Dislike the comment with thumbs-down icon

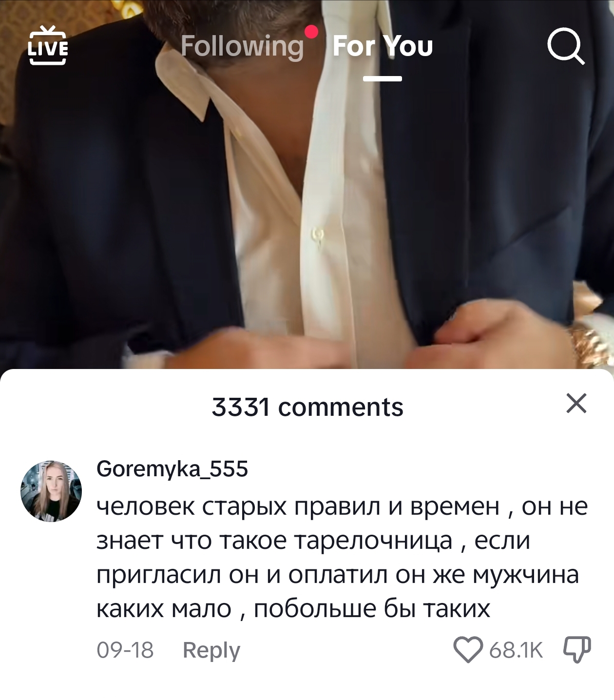[577, 650]
